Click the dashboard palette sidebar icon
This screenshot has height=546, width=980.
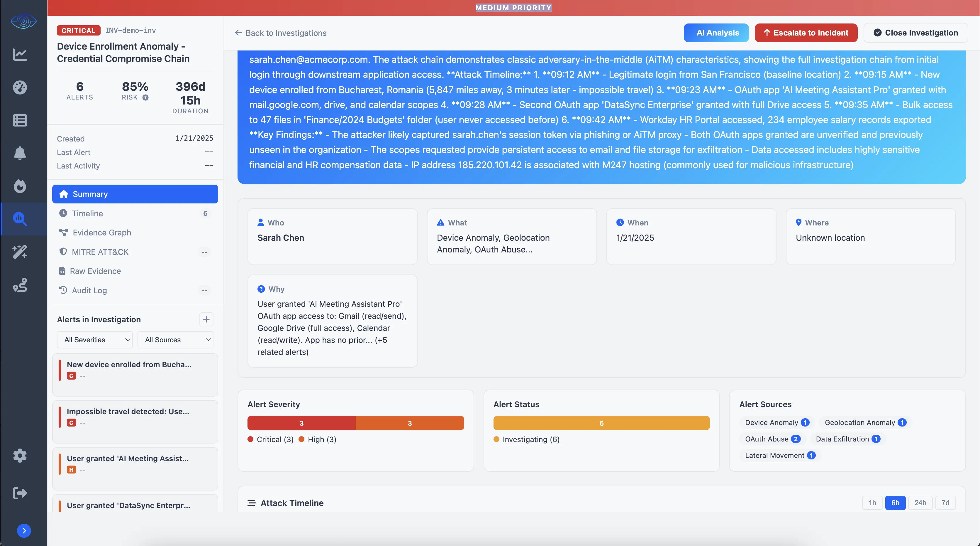click(20, 87)
